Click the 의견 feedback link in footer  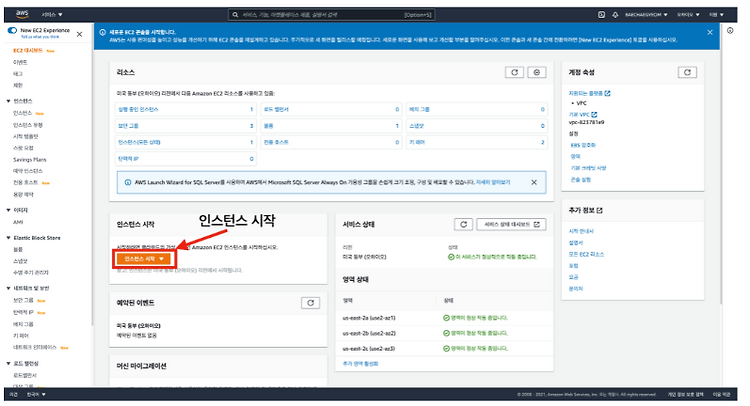click(13, 395)
